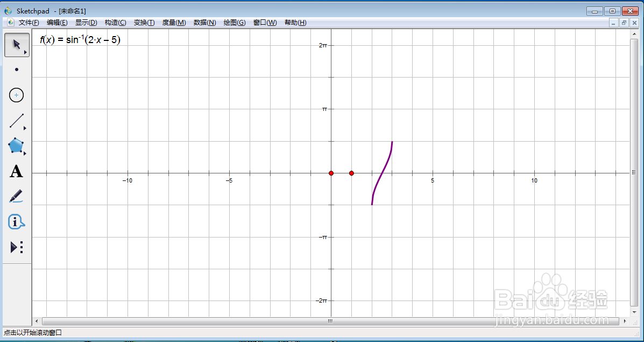Click vertical scrollbar up arrow

tap(633, 33)
